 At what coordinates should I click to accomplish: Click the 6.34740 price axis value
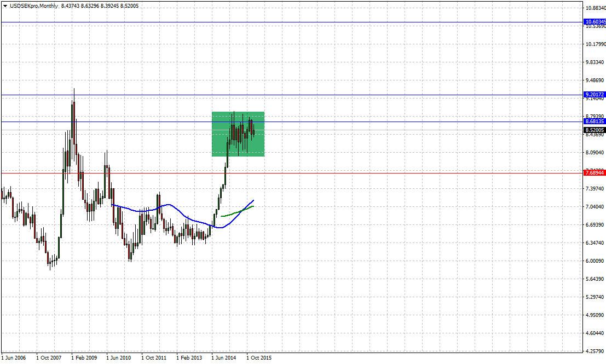pos(595,243)
